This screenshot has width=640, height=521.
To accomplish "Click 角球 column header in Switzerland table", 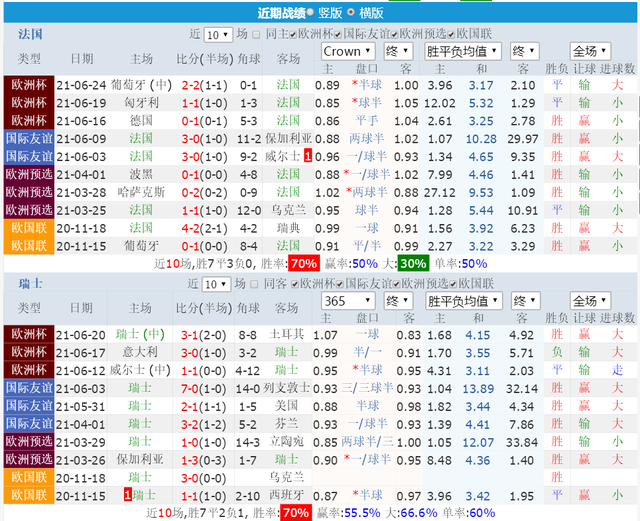I will point(247,308).
